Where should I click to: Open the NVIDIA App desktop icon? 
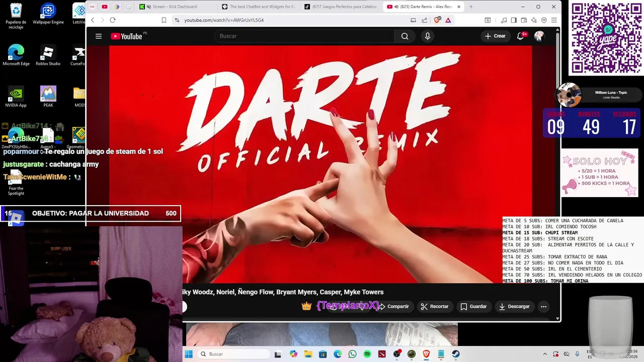16,97
